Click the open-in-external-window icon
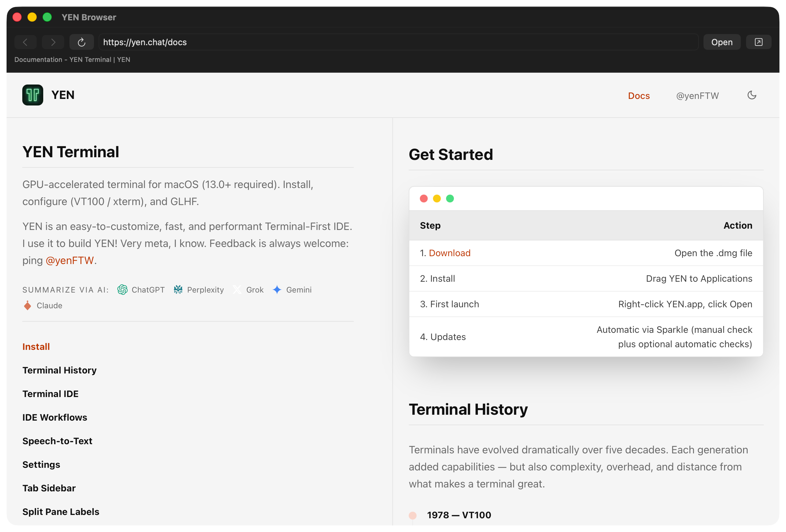 758,42
